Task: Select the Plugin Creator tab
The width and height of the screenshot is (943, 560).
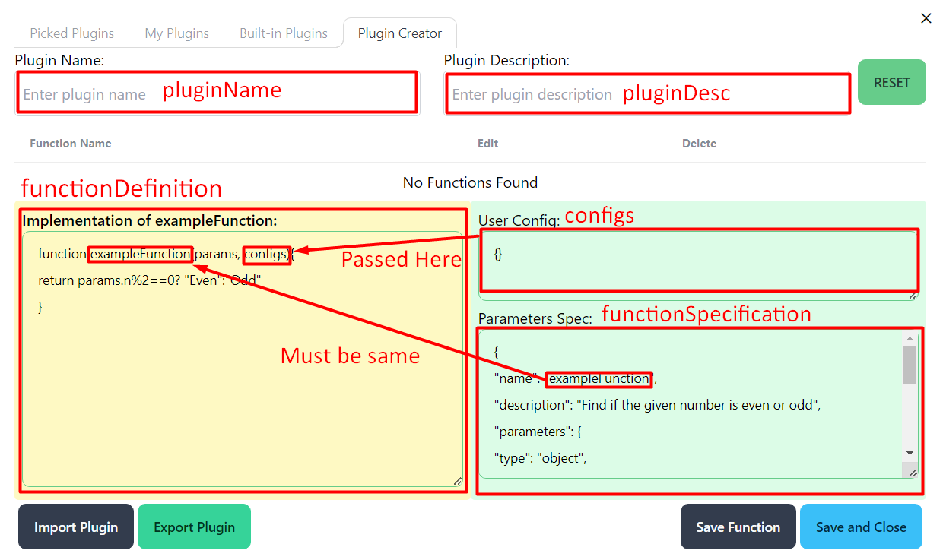Action: pos(399,33)
